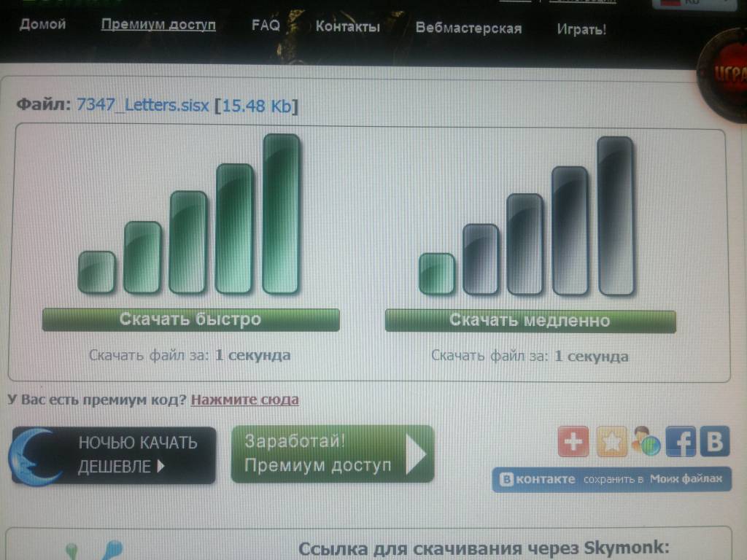Image resolution: width=747 pixels, height=560 pixels.
Task: Click the round red game badge icon
Action: coord(723,75)
